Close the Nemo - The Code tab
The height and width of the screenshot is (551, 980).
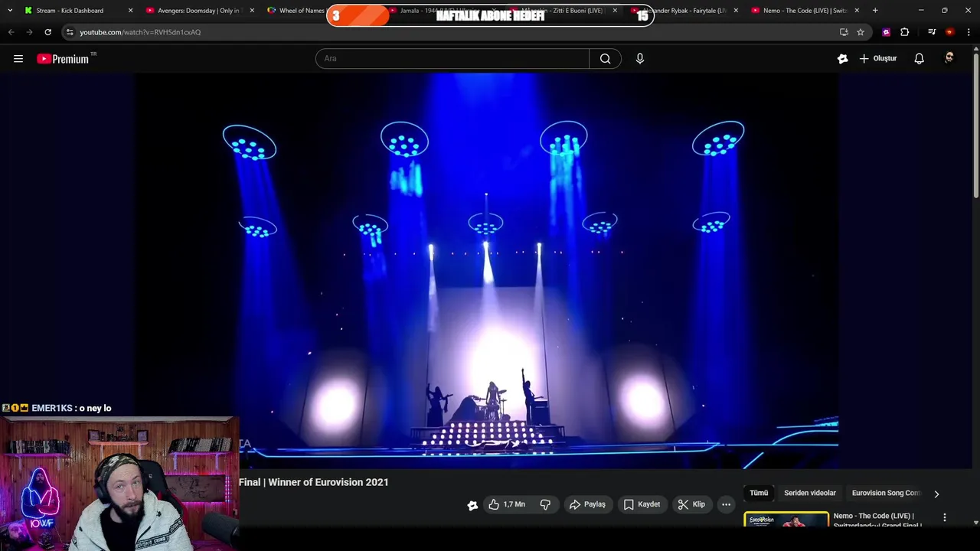[857, 11]
